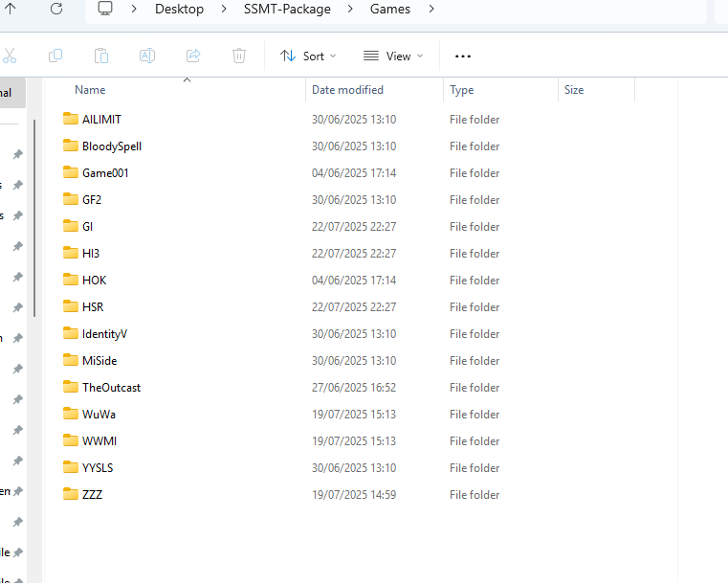Open the Sort dropdown menu
Image resolution: width=728 pixels, height=585 pixels.
click(308, 56)
